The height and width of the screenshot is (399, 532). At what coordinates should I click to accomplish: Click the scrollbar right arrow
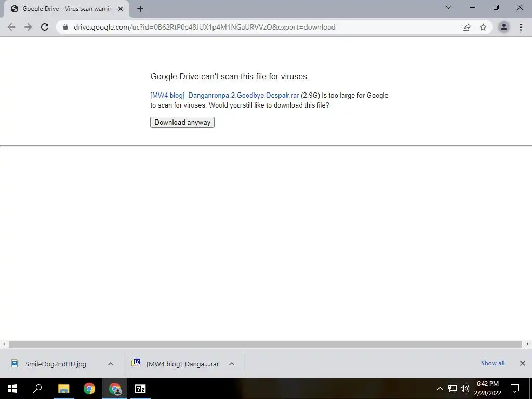pos(528,344)
